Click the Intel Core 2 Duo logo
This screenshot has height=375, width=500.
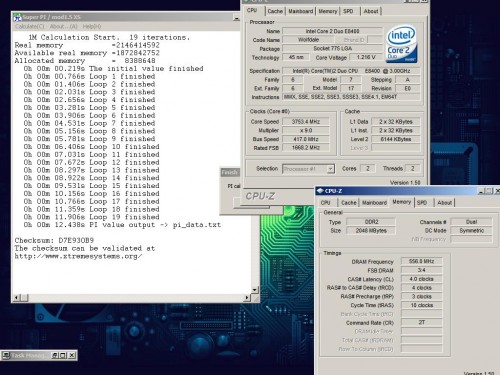(x=402, y=44)
